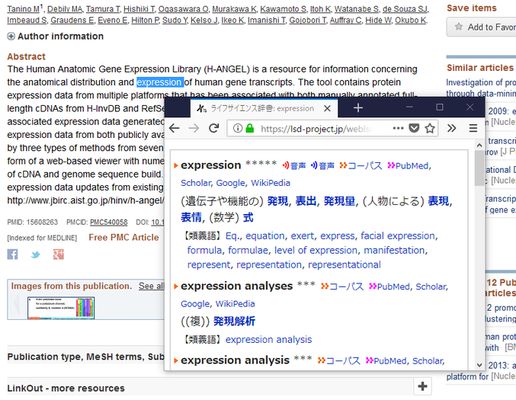Viewport: 516px width, 400px height.
Task: Close the ライフサイエンス辞書 tab
Action: [x=327, y=108]
